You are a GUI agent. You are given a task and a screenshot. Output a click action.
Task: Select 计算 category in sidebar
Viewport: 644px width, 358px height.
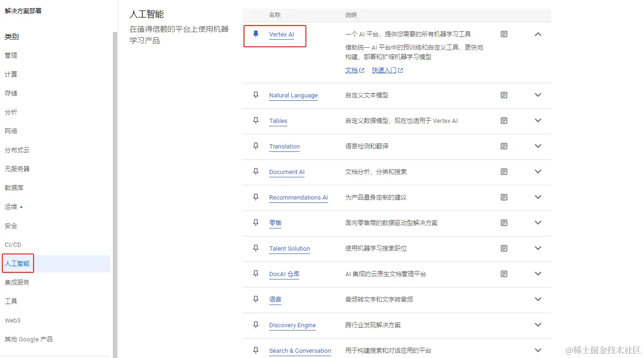[11, 74]
